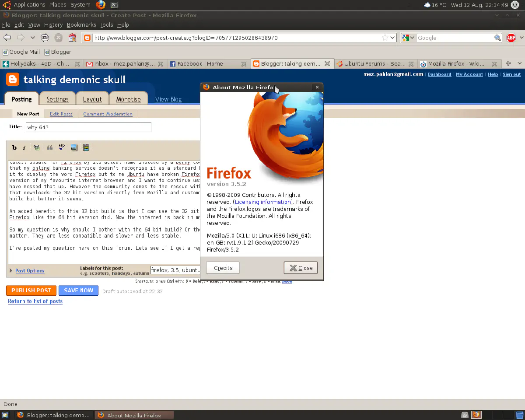Click the Firefox forward arrow button

(21, 38)
